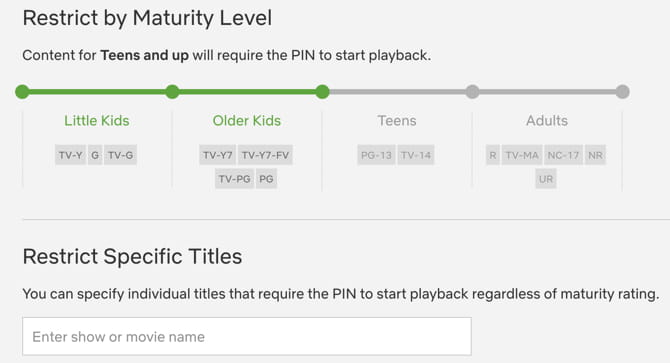Set slider to Little Kids end point

point(172,91)
